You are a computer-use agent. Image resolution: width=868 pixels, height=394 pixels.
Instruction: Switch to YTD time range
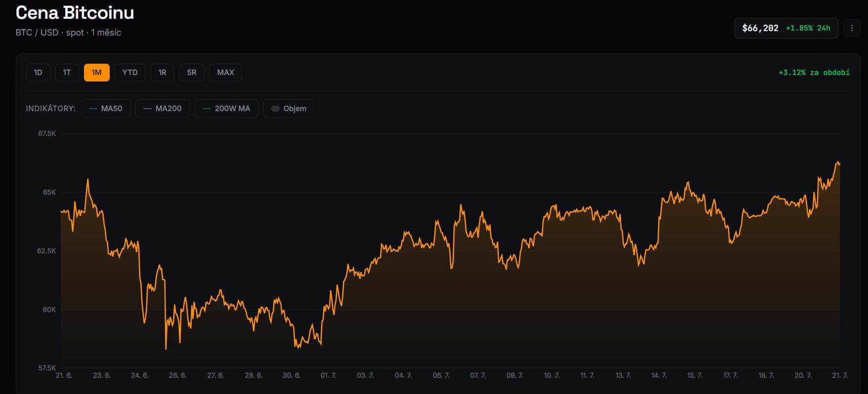(130, 73)
